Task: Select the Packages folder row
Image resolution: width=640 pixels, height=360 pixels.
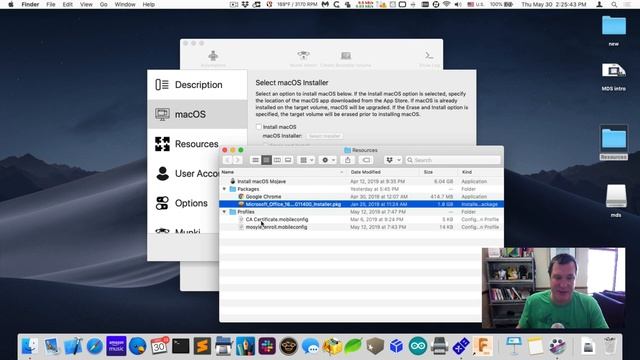Action: [361, 189]
